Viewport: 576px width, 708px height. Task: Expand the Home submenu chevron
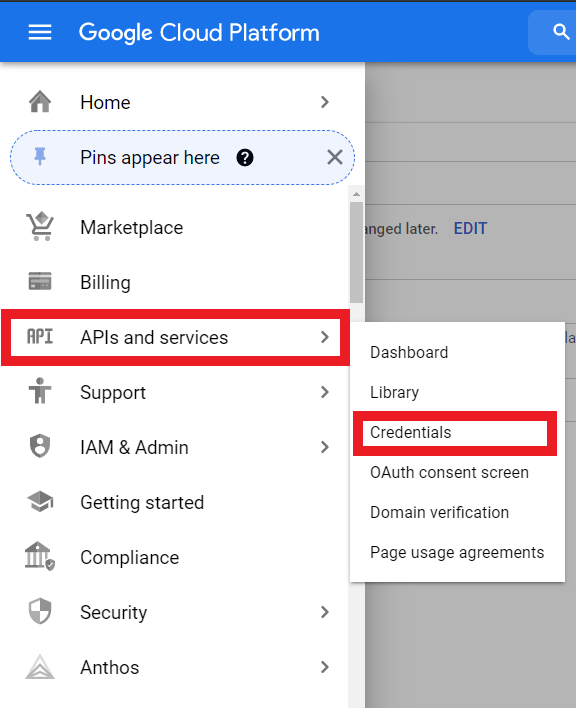tap(325, 102)
